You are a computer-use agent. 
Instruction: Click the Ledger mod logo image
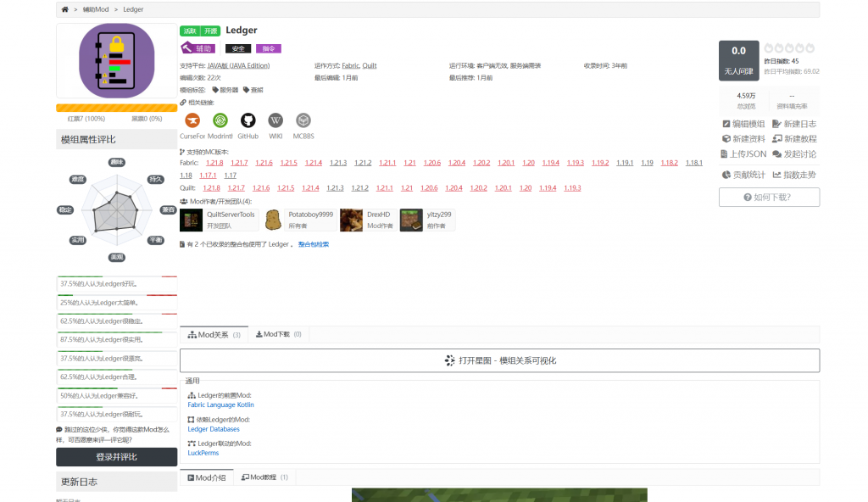click(x=117, y=60)
